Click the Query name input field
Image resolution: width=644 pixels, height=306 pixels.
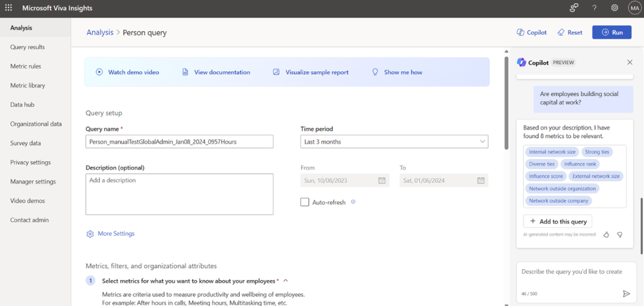(x=179, y=142)
